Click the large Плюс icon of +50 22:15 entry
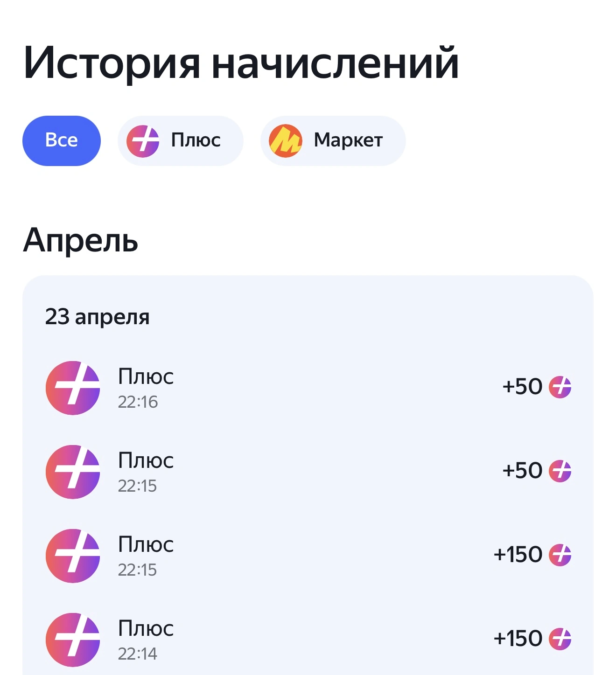The image size is (616, 675). pyautogui.click(x=73, y=472)
